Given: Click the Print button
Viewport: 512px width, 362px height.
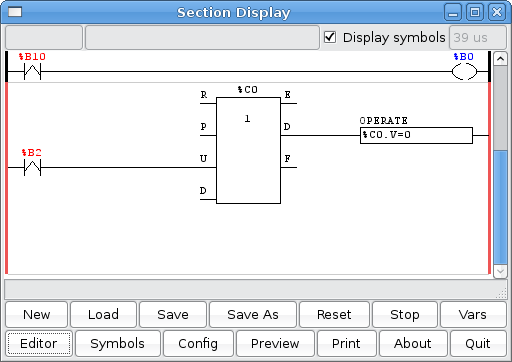Looking at the screenshot, I should 346,343.
